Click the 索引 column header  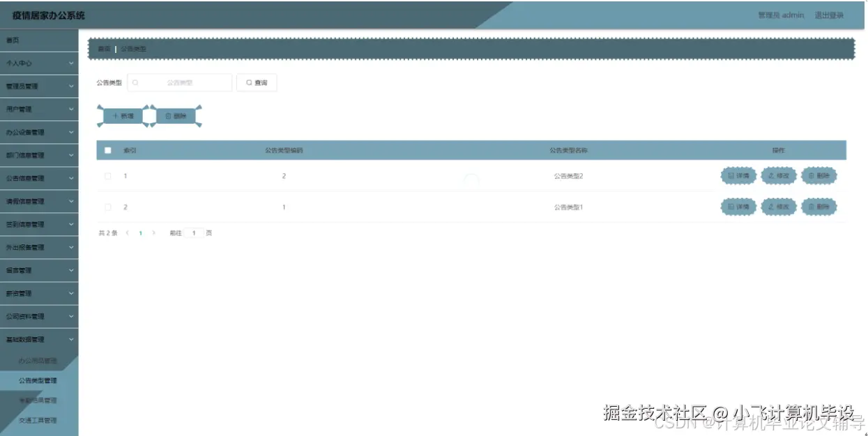(x=130, y=150)
